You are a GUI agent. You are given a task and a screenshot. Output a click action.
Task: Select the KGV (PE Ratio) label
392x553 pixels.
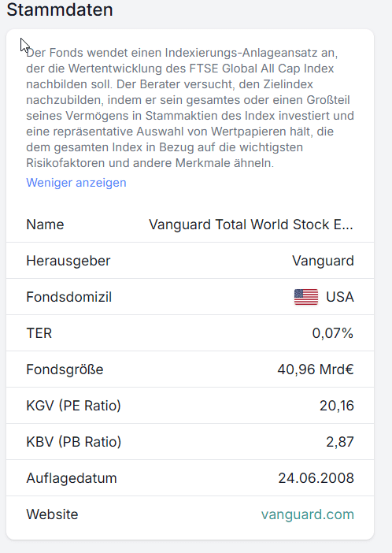point(74,406)
